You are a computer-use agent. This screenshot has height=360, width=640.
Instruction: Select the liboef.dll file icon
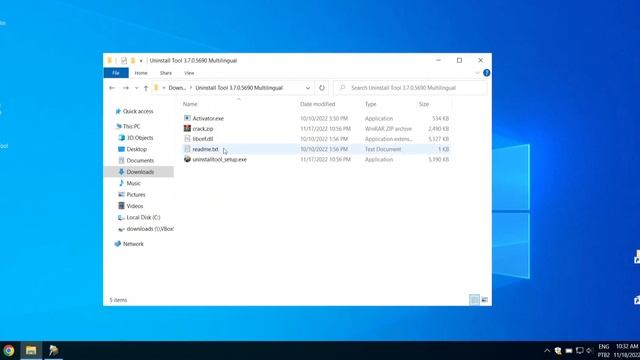tap(187, 139)
